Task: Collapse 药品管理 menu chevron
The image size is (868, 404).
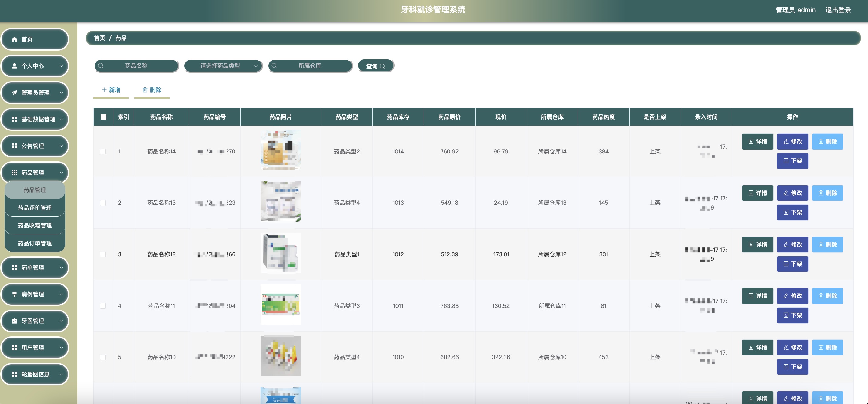Action: click(x=61, y=173)
